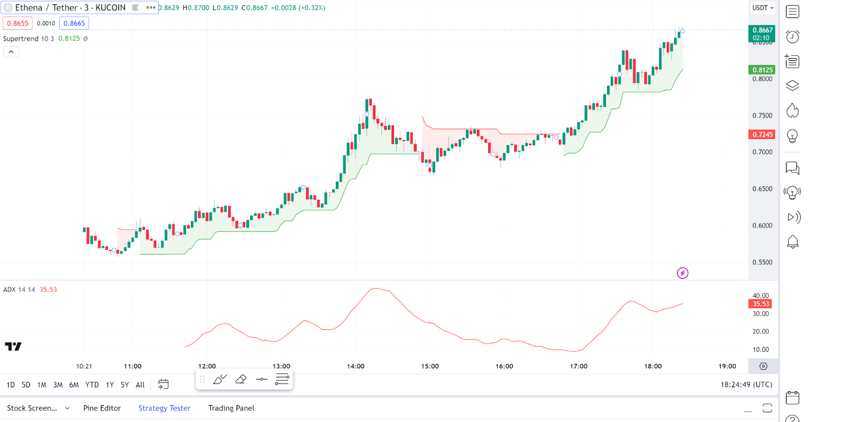The image size is (868, 422).
Task: Switch to the Strategy Tester tab
Action: 164,408
